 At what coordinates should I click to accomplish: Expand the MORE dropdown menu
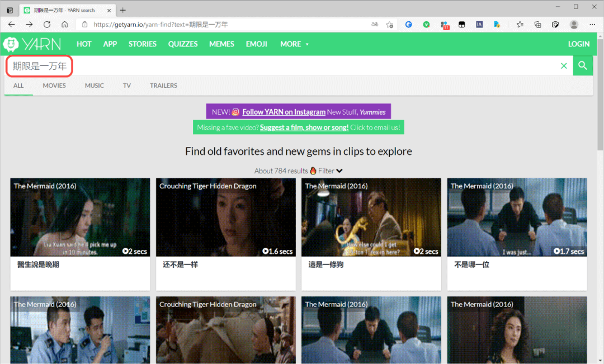coord(294,44)
